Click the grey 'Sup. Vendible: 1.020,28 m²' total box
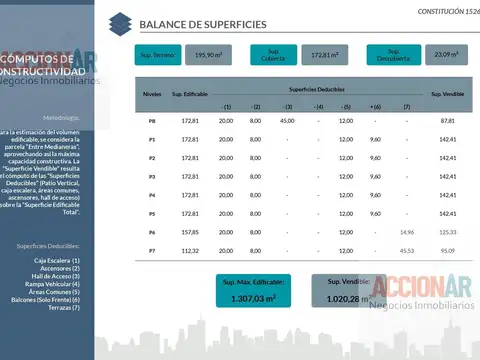 tap(349, 291)
